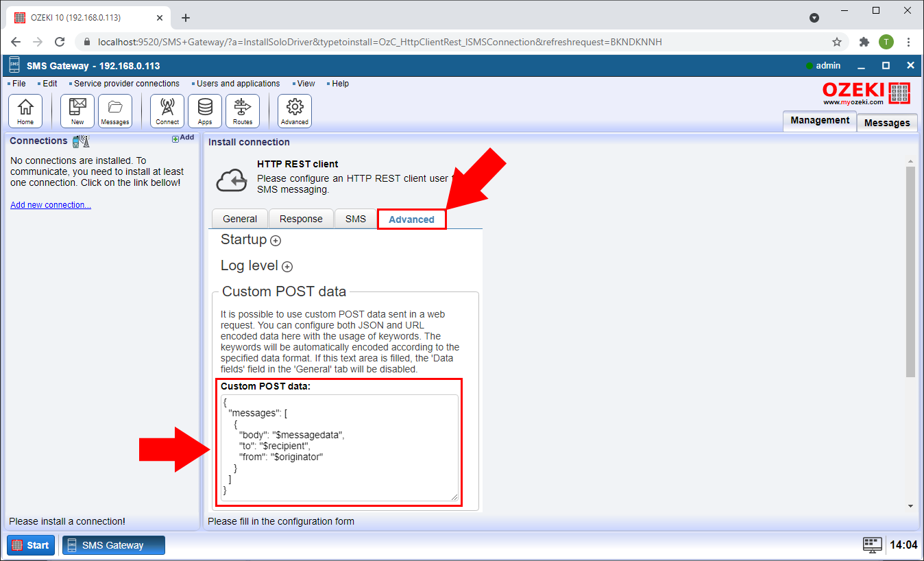
Task: Click the browser back arrow
Action: (16, 42)
